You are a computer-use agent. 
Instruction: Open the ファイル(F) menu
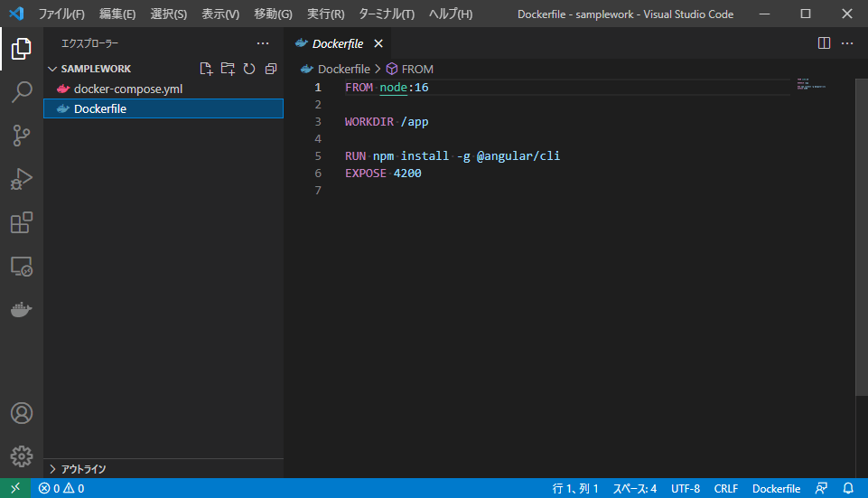pyautogui.click(x=61, y=14)
